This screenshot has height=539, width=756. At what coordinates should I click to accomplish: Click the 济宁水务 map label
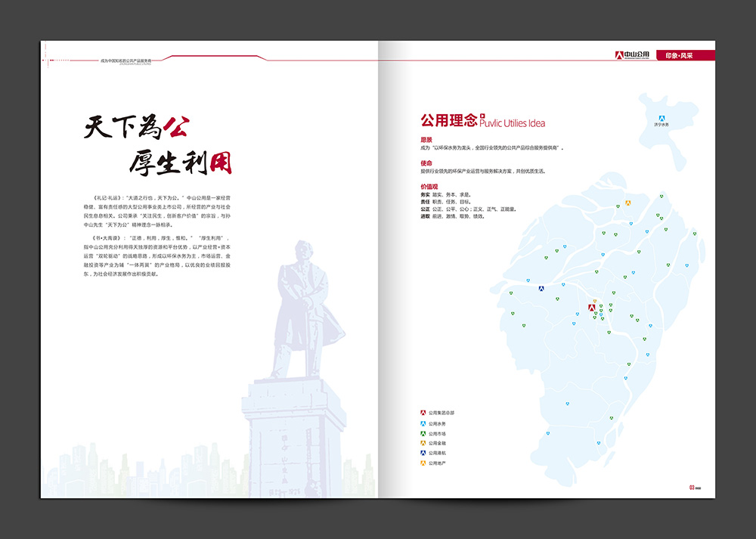click(661, 125)
